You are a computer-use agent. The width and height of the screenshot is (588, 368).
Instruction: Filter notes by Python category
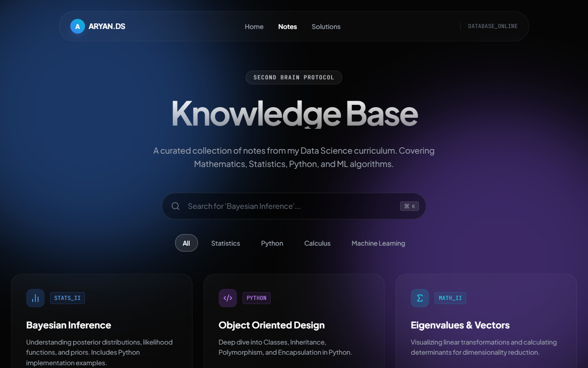pos(272,243)
